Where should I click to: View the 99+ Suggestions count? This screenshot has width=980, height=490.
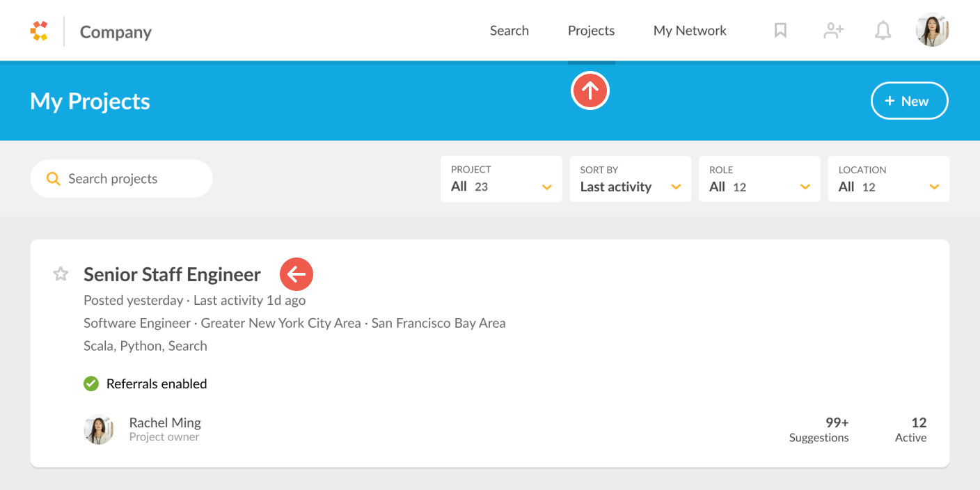(x=819, y=429)
